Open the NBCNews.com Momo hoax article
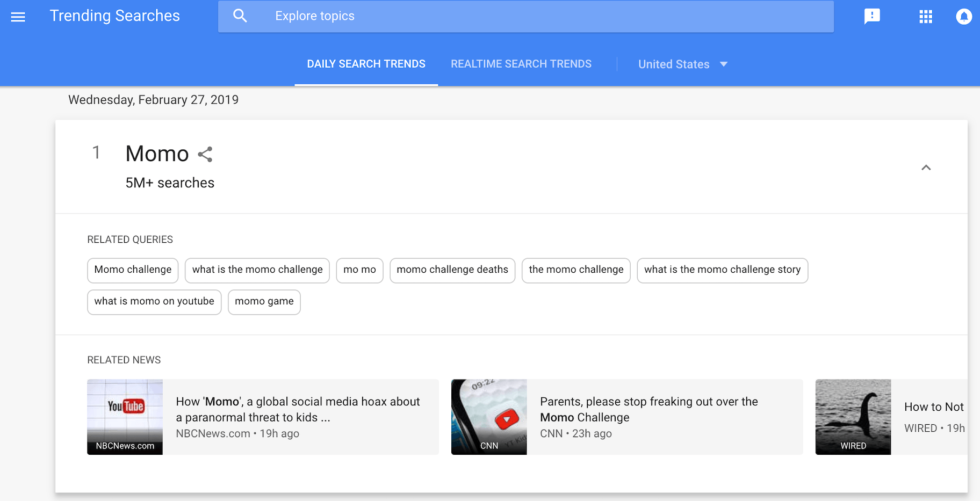This screenshot has width=980, height=501. [298, 410]
